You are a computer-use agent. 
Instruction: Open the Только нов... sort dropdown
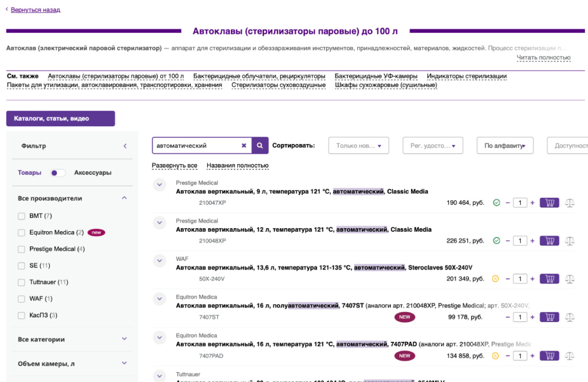coord(358,146)
